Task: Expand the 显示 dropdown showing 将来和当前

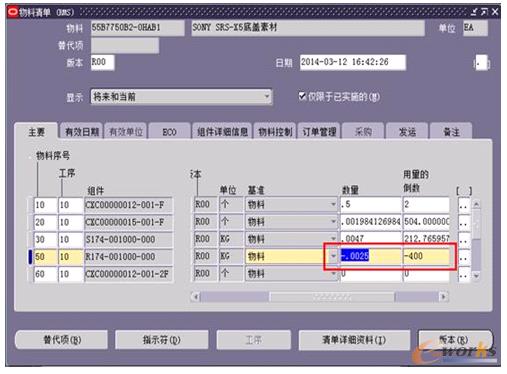Action: tap(266, 97)
